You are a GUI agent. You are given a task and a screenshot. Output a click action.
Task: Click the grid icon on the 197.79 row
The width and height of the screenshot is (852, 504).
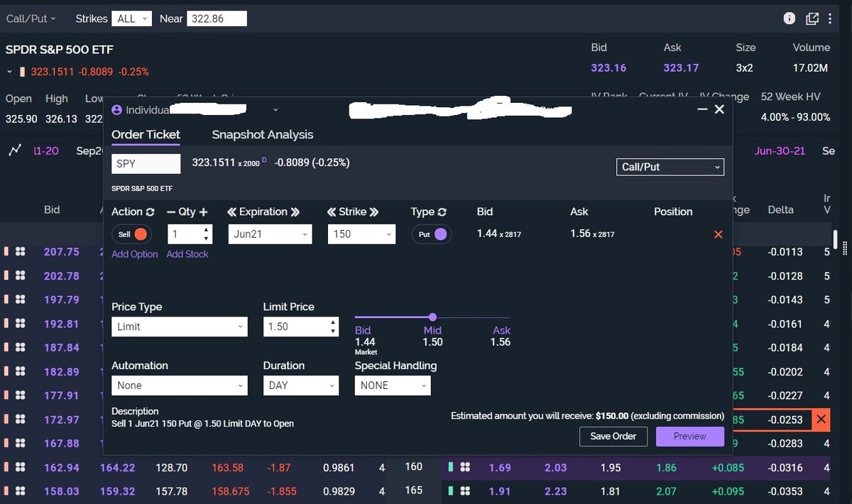pos(21,300)
